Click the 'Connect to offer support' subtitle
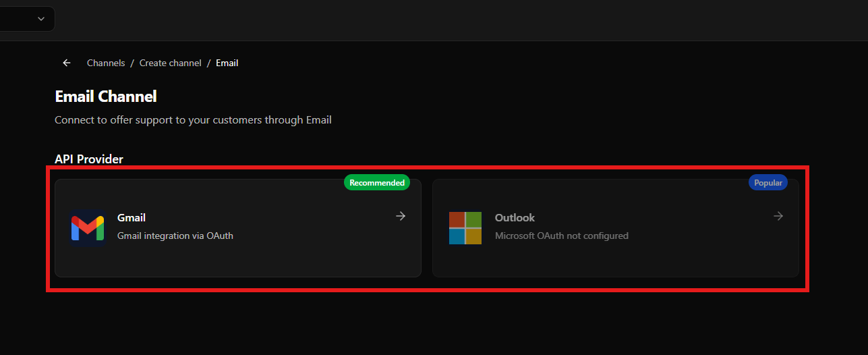This screenshot has width=868, height=355. (x=193, y=120)
